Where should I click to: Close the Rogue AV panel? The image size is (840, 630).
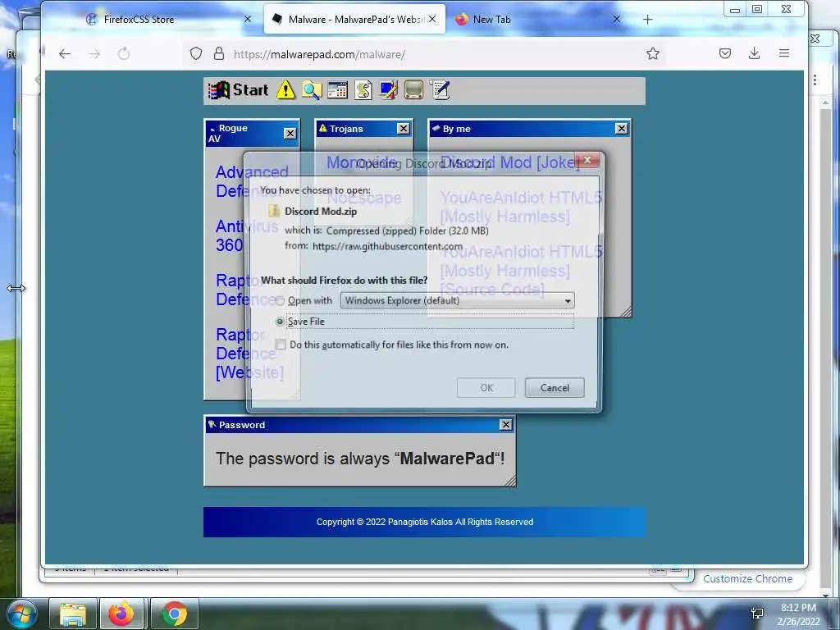[x=290, y=134]
